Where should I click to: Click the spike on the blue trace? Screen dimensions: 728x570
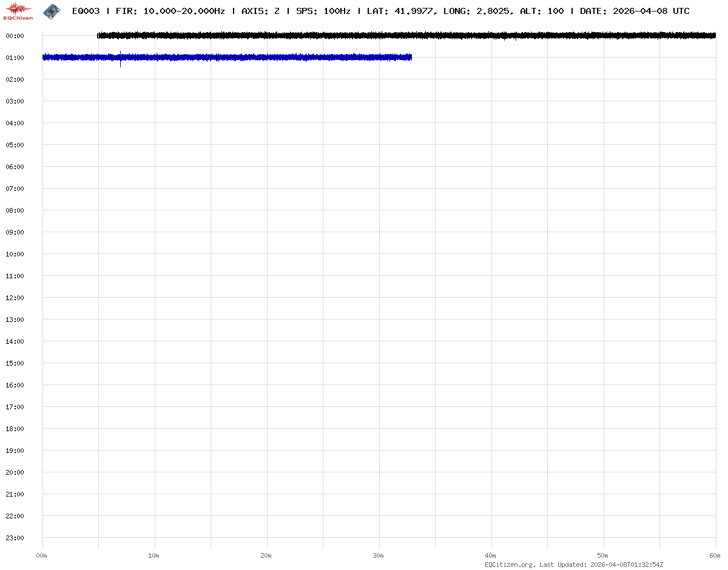[120, 58]
